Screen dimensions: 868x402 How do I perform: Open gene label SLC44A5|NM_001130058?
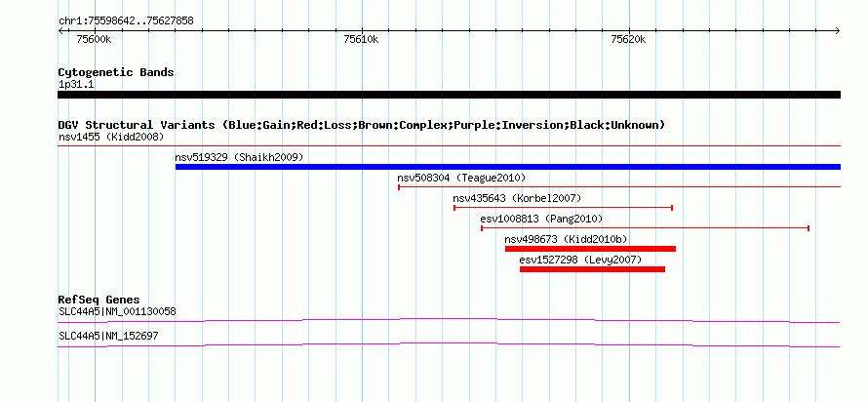(117, 311)
